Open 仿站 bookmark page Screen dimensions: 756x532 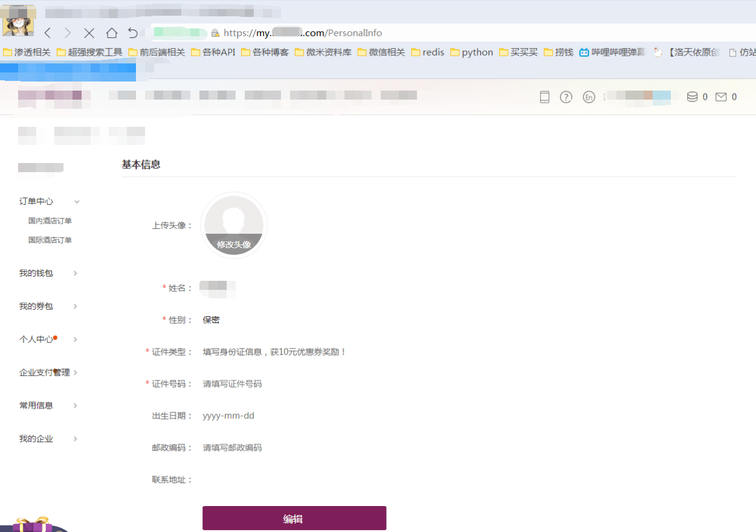click(742, 53)
